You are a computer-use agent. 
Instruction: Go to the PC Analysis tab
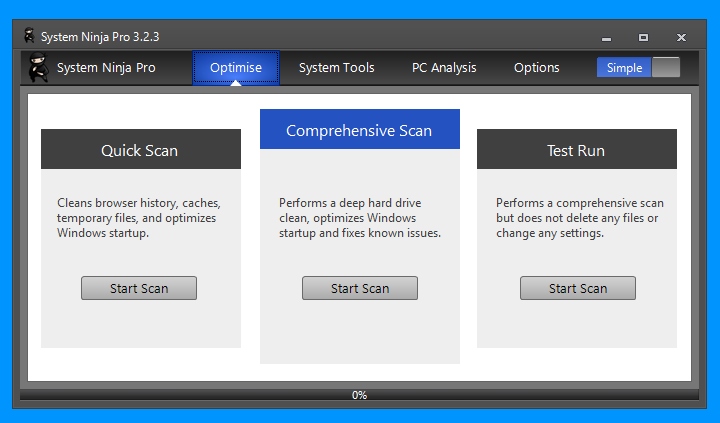click(444, 68)
